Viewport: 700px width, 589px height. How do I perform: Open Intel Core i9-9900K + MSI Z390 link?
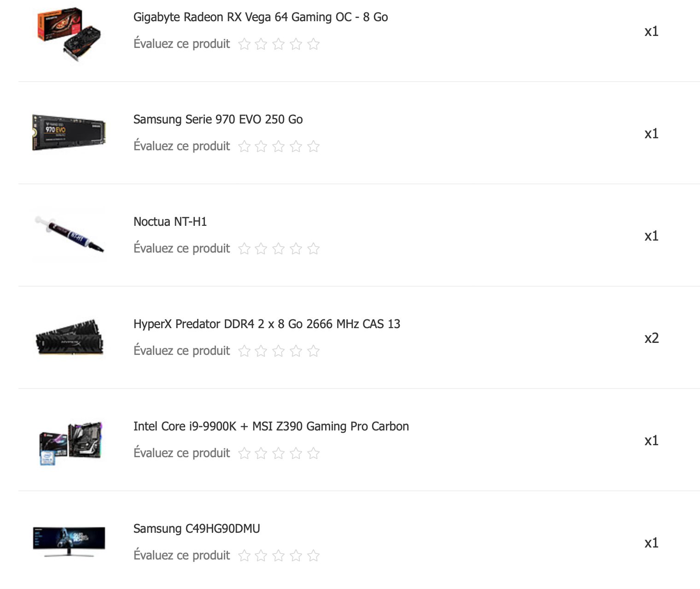[x=271, y=426]
